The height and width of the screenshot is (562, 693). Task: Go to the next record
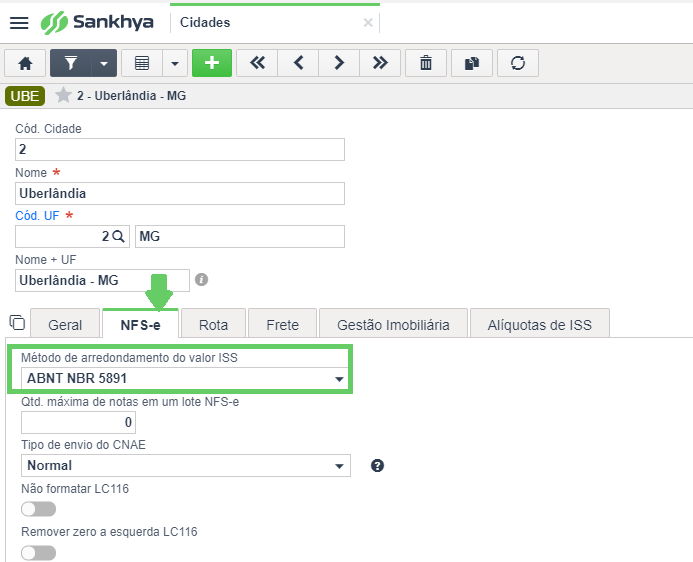click(x=339, y=63)
